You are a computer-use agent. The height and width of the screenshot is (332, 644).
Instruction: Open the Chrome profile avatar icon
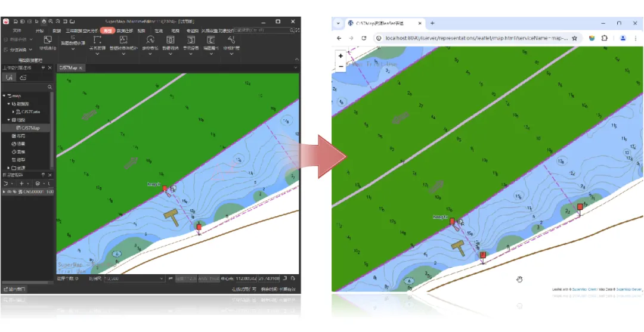click(x=623, y=38)
